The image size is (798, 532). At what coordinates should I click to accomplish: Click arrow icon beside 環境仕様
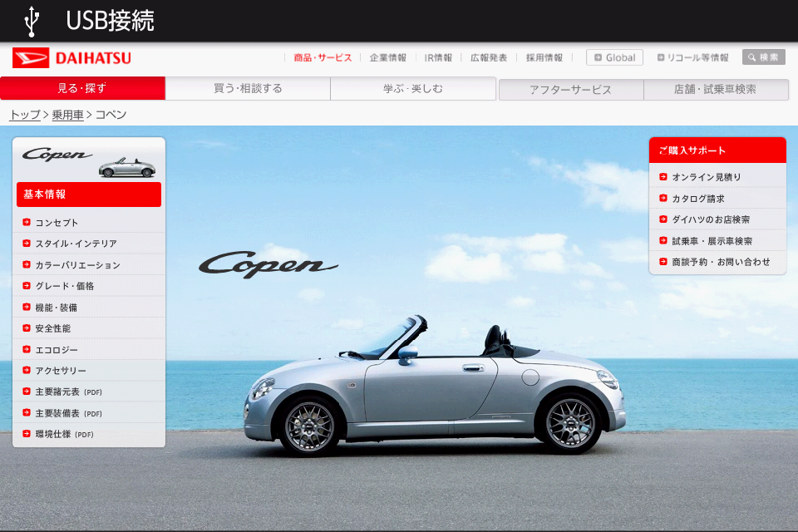tap(27, 434)
